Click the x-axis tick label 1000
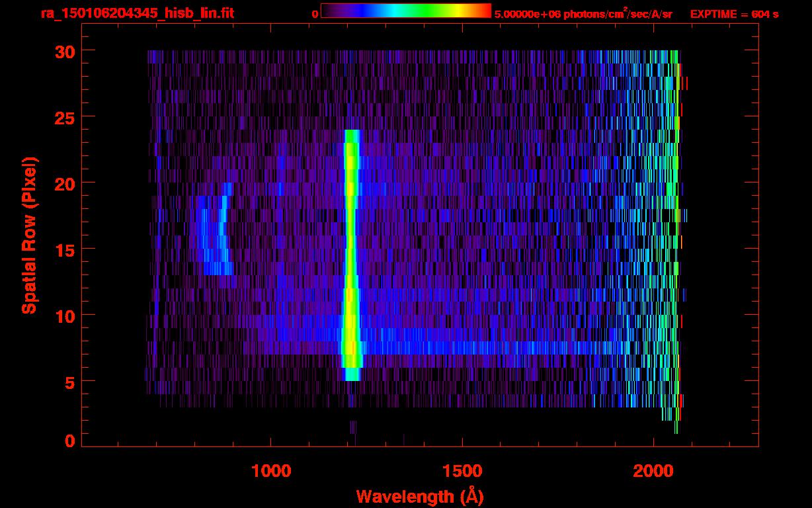812x508 pixels. [x=272, y=471]
